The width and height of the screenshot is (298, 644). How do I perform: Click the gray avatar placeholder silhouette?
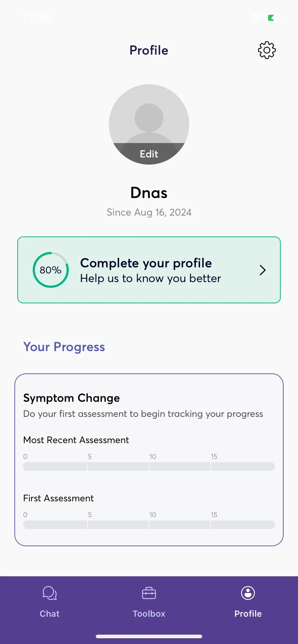149,124
